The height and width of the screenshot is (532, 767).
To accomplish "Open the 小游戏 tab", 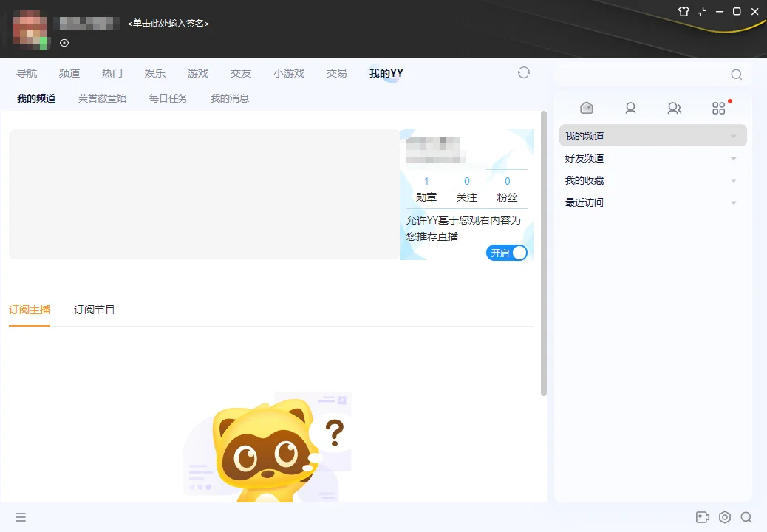I will click(x=289, y=73).
